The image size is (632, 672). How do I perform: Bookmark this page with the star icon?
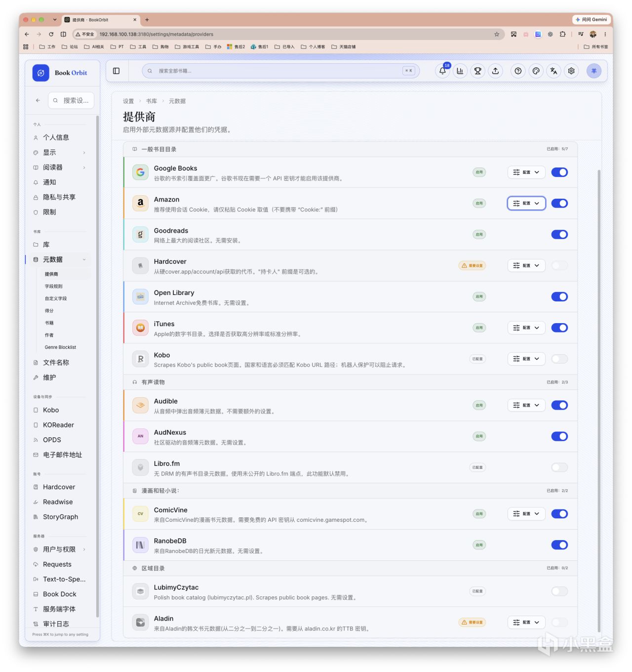point(497,34)
